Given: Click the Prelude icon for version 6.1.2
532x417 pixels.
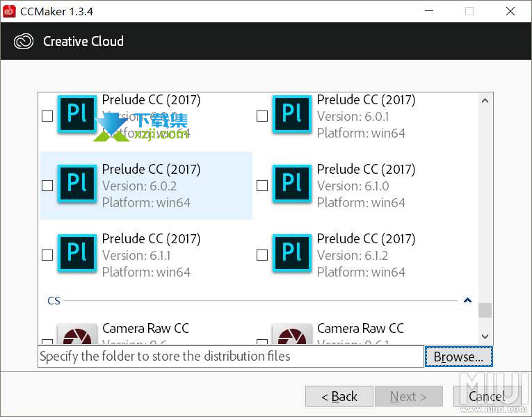Looking at the screenshot, I should (x=292, y=253).
